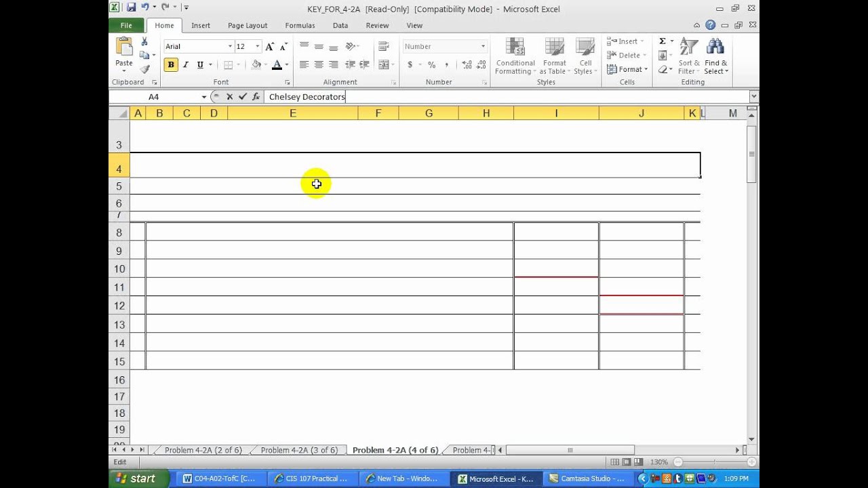Toggle Italic formatting
The image size is (868, 488).
point(185,65)
